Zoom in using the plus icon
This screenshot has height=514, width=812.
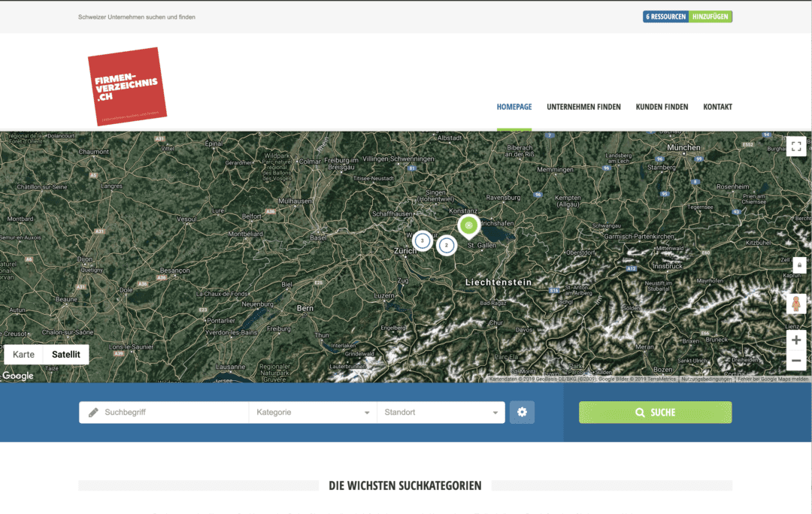796,340
